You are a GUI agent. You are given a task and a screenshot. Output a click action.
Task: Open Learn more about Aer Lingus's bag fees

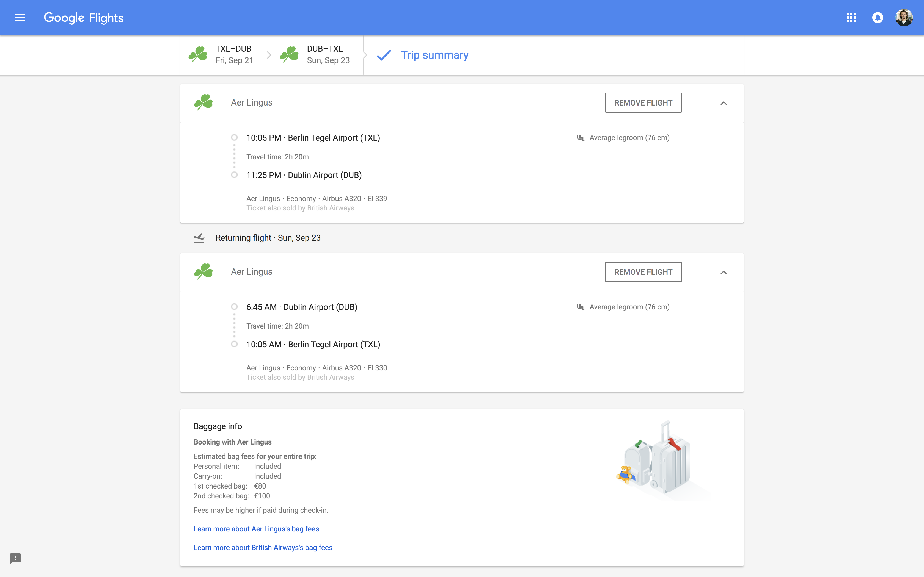pos(256,529)
